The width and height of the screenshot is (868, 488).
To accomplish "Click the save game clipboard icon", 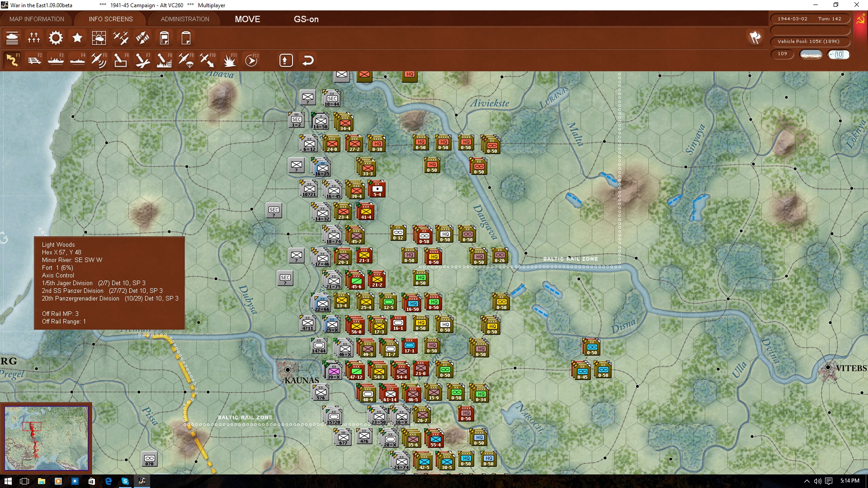I will coord(164,38).
